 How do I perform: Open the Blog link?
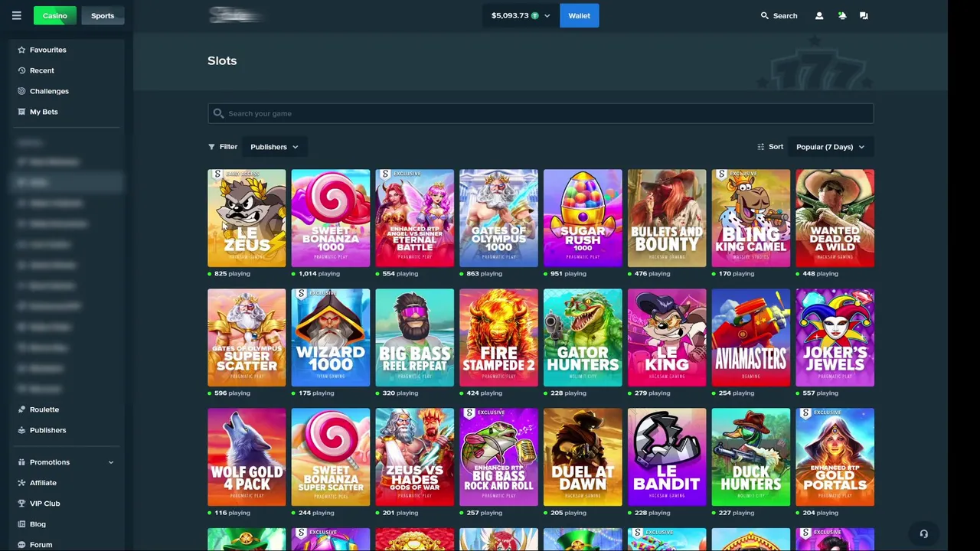coord(38,524)
